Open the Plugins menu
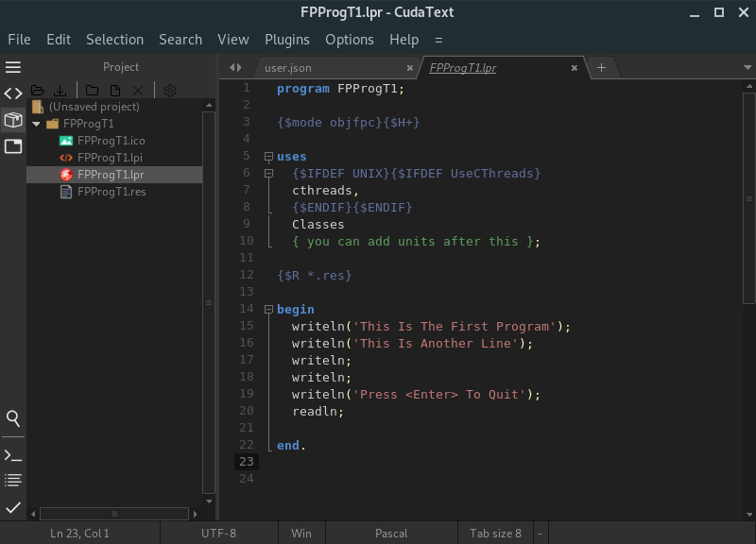This screenshot has width=756, height=544. tap(286, 40)
